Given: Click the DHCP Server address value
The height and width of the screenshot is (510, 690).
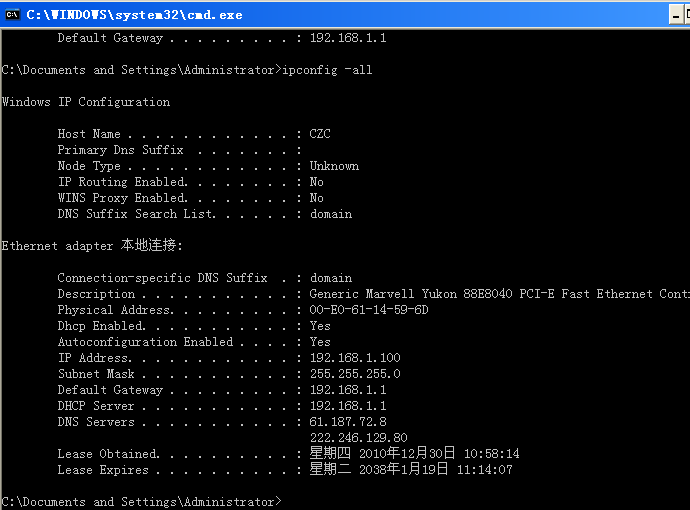Looking at the screenshot, I should (348, 406).
